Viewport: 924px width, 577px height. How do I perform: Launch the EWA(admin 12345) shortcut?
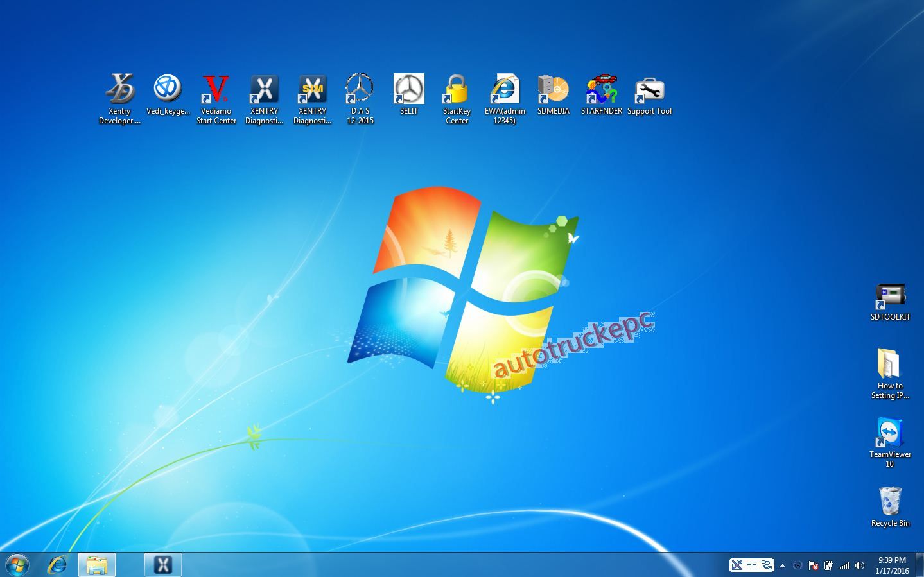coord(505,98)
